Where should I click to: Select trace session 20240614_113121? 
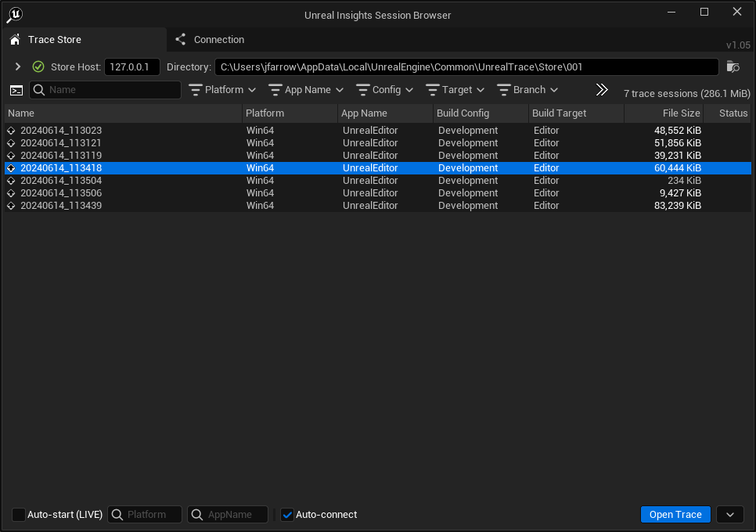pyautogui.click(x=378, y=143)
